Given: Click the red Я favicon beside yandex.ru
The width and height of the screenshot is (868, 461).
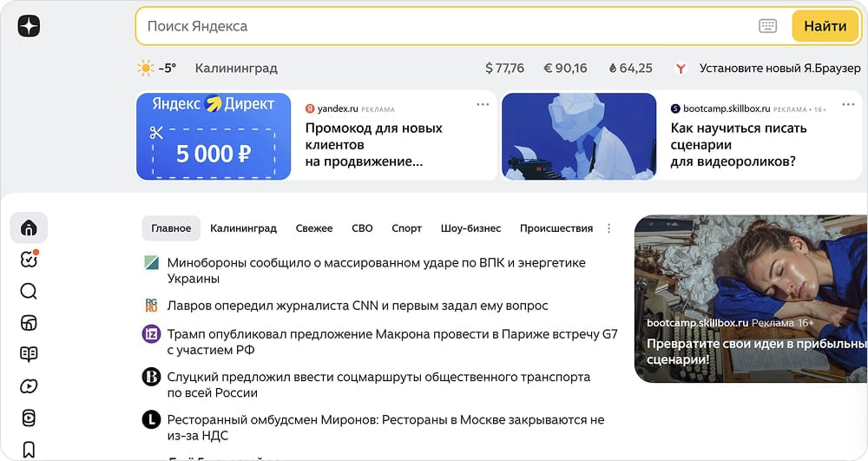Looking at the screenshot, I should pos(310,109).
